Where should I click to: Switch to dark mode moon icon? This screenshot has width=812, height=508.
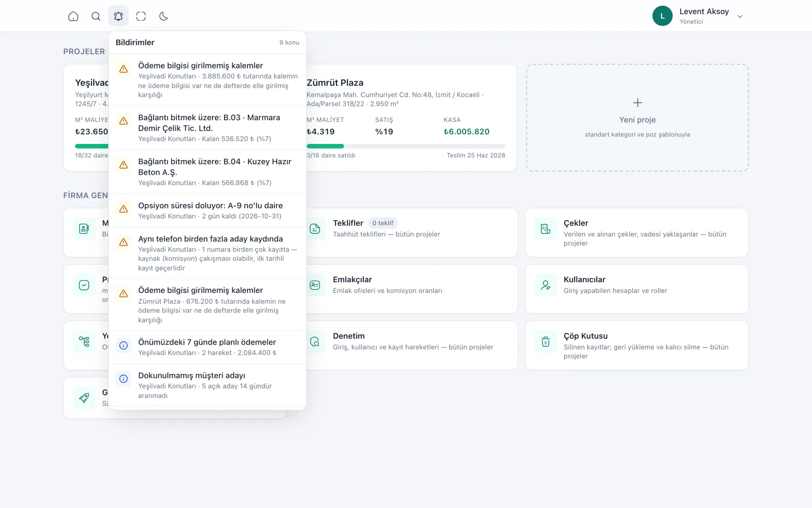pos(164,16)
